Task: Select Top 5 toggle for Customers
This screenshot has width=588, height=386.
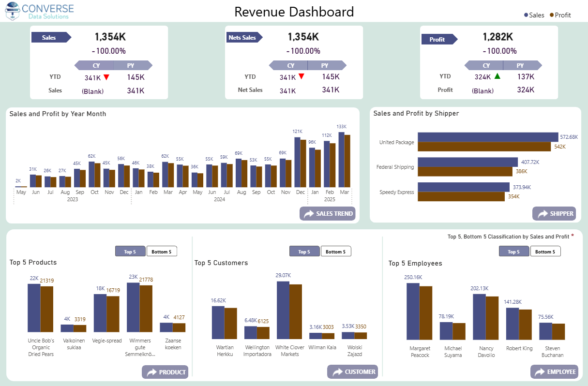Action: pos(304,252)
